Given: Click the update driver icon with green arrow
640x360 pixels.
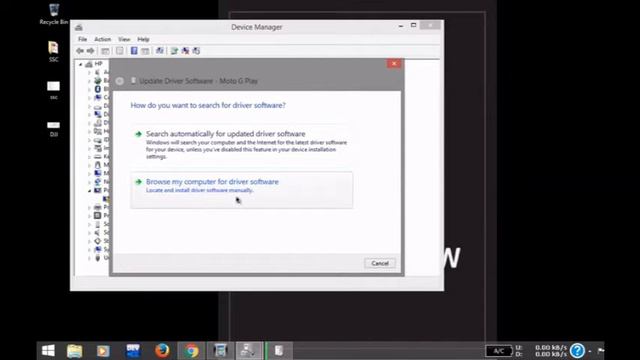Looking at the screenshot, I should tap(174, 51).
